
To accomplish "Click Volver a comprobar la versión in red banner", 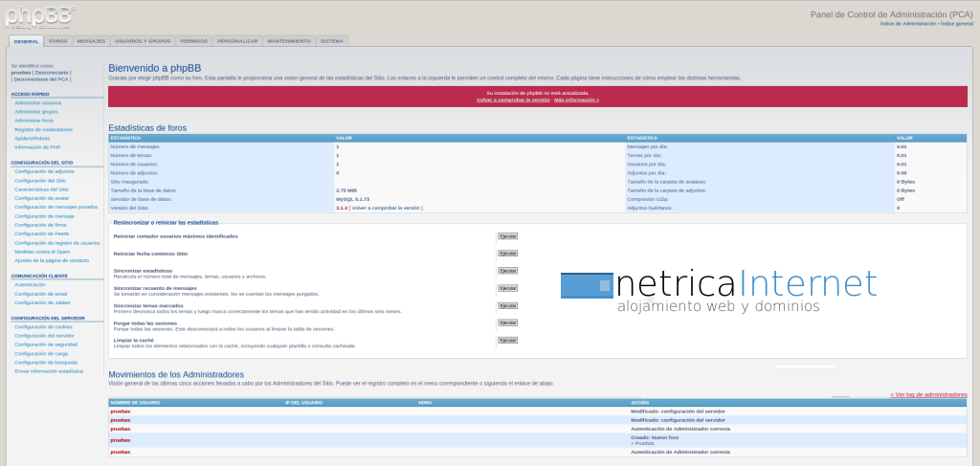I will coord(513,100).
